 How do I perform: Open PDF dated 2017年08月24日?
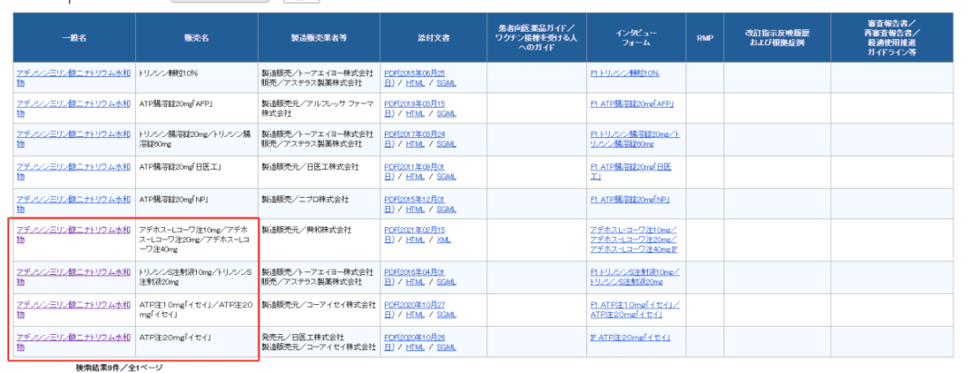[415, 140]
